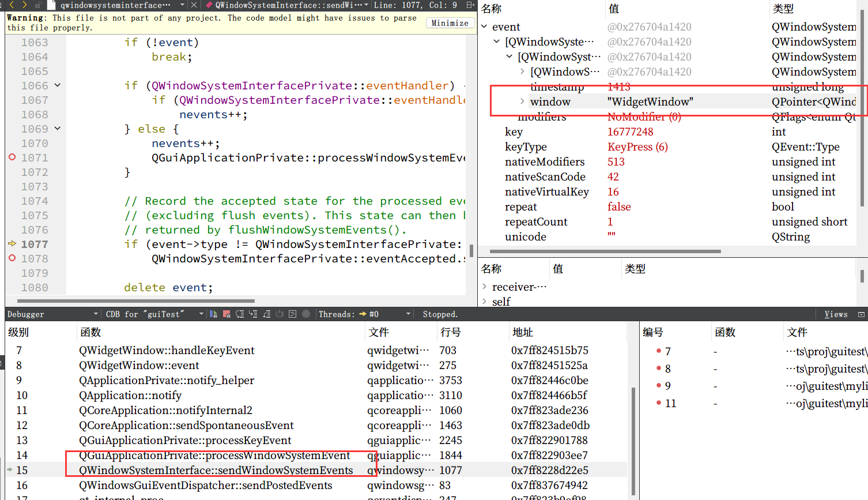Expand the window "WidgetWindow" node

click(522, 101)
